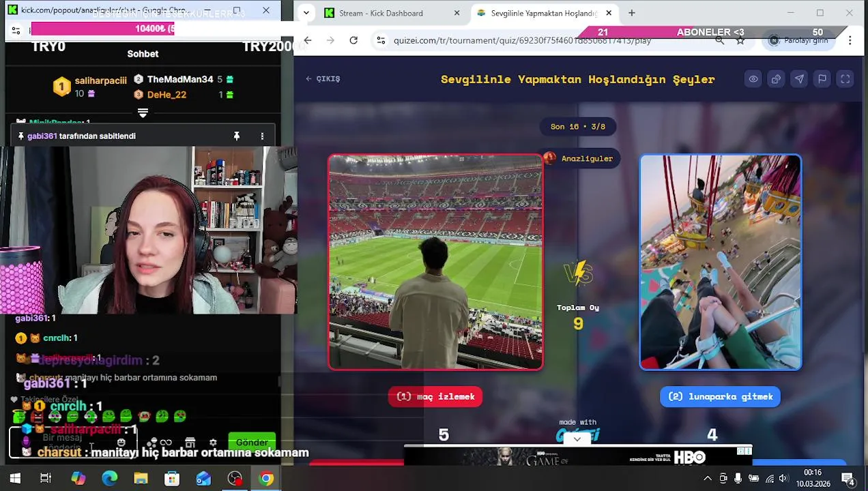Open the clock showing 00:16

tap(813, 473)
